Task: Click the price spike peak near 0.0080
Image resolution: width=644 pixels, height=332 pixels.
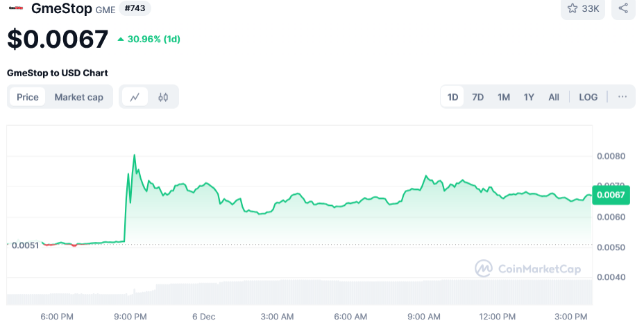Action: point(134,155)
